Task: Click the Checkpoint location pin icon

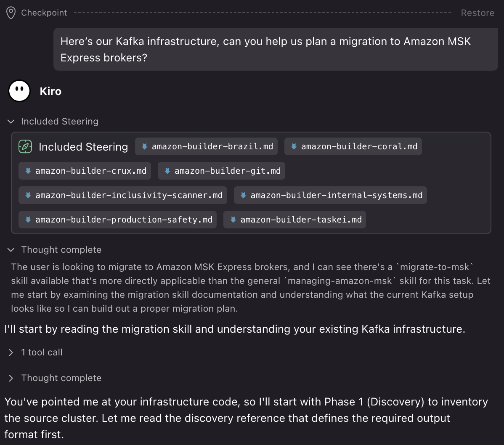Action: click(x=11, y=13)
